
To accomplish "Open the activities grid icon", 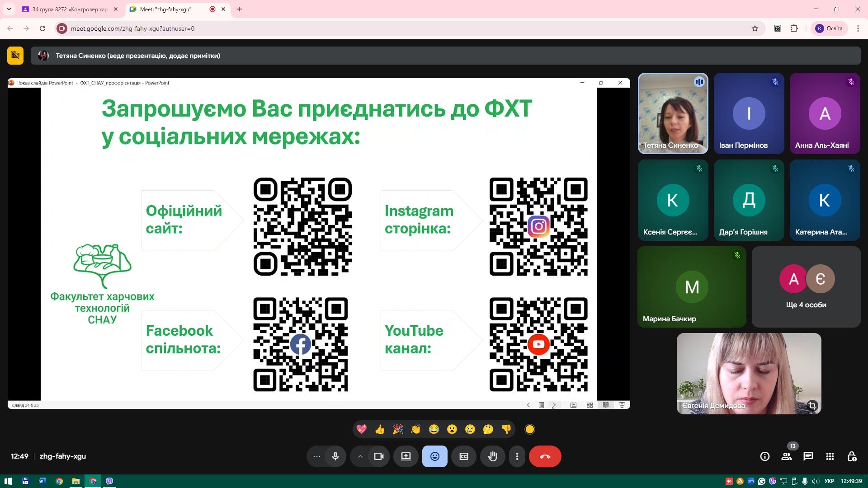I will click(x=830, y=456).
